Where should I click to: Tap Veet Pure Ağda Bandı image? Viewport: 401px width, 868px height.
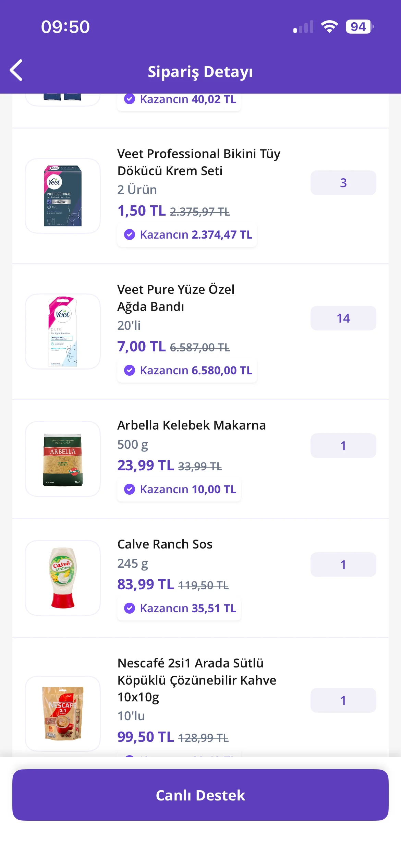[x=63, y=331]
